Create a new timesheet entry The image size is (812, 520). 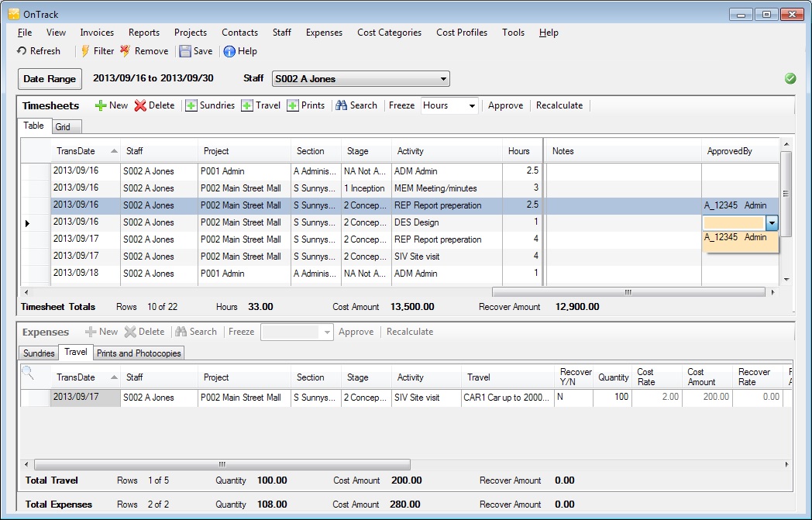[111, 105]
